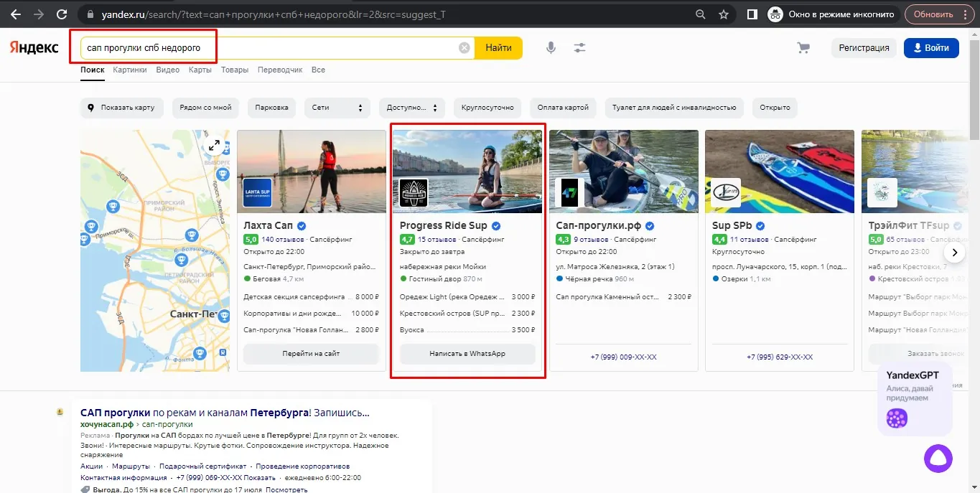The width and height of the screenshot is (980, 493).
Task: Click Написать в WhatsApp button
Action: click(x=467, y=354)
